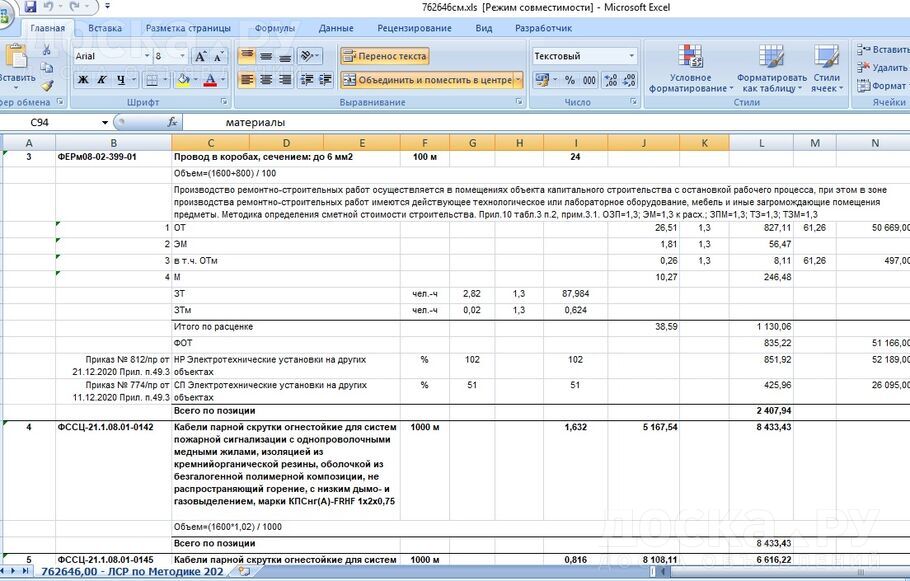Toggle bold formatting (Ж)
Image resolution: width=910 pixels, height=581 pixels.
click(x=84, y=80)
